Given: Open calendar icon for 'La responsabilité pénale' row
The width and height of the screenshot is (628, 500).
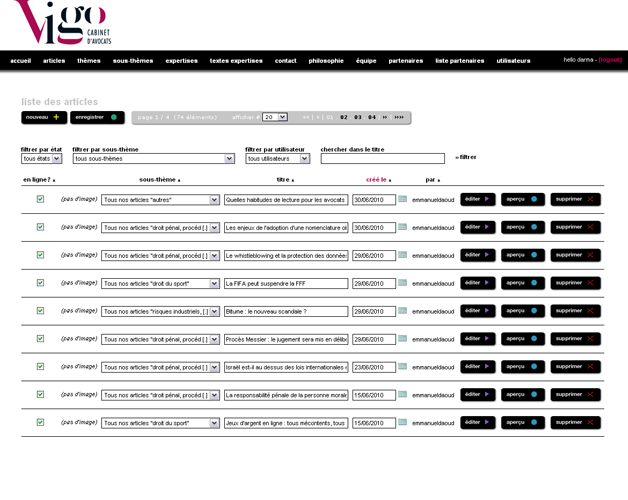Looking at the screenshot, I should pyautogui.click(x=403, y=395).
